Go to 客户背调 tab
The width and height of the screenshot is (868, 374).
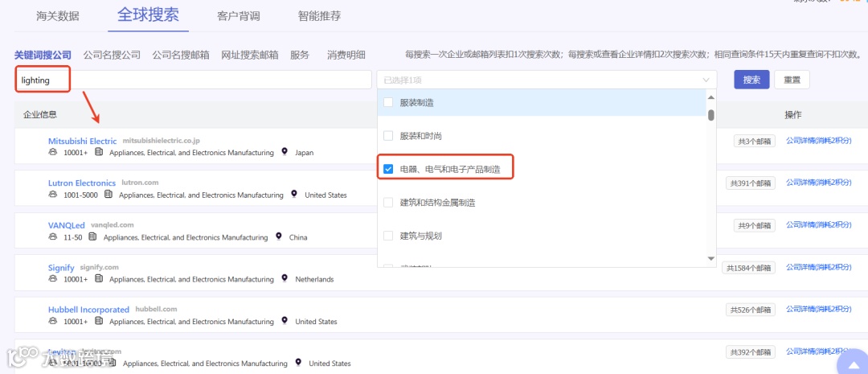click(x=239, y=16)
